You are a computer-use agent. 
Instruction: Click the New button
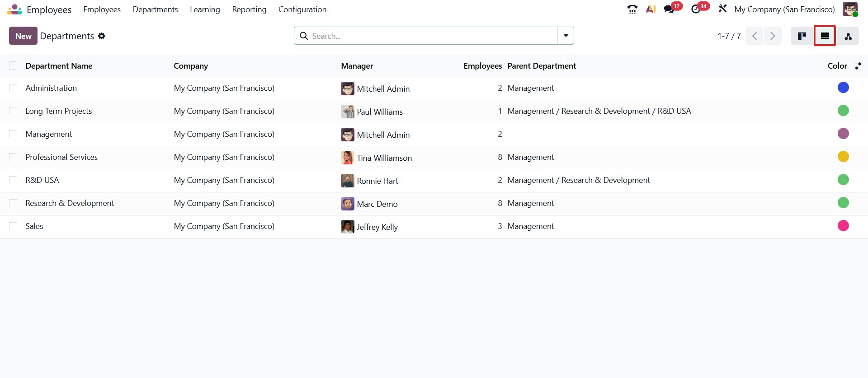[x=23, y=36]
